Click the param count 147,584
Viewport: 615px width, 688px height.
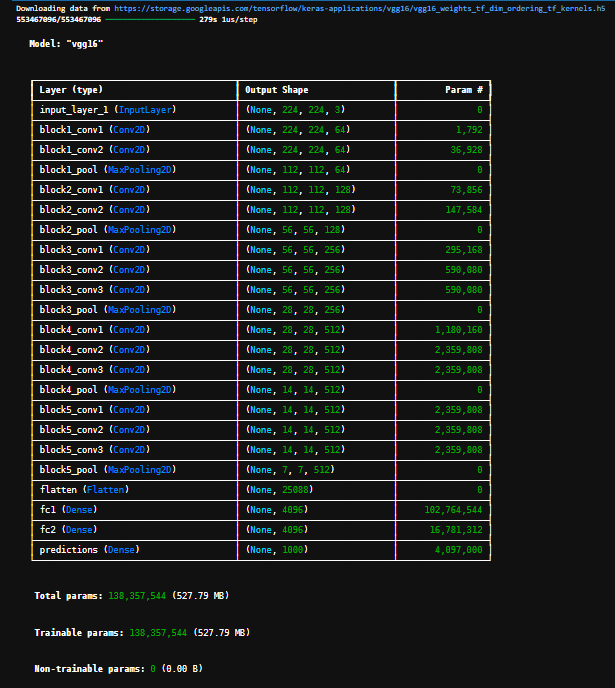click(464, 210)
